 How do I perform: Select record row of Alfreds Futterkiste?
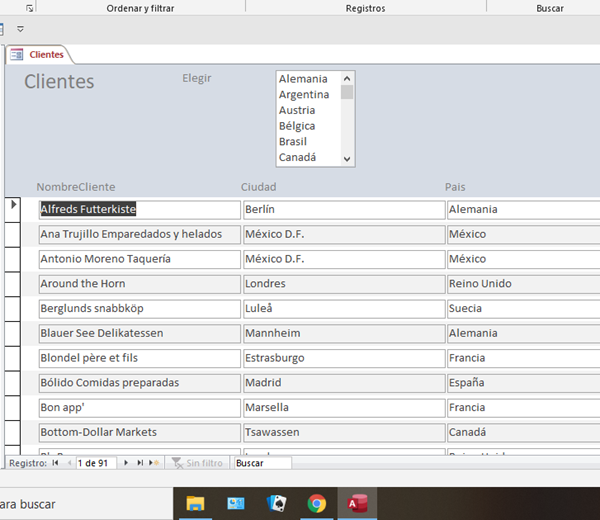tap(14, 209)
